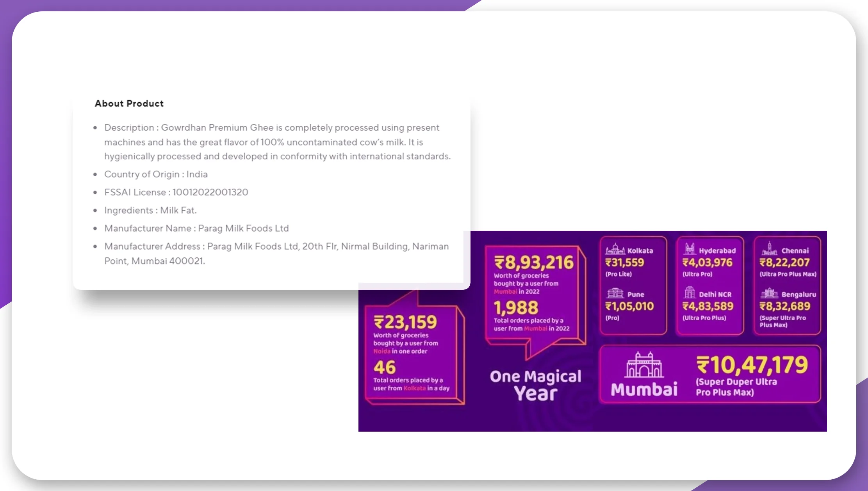Image resolution: width=868 pixels, height=491 pixels.
Task: Click Pune's ₹1,05,010 value
Action: [x=629, y=306]
